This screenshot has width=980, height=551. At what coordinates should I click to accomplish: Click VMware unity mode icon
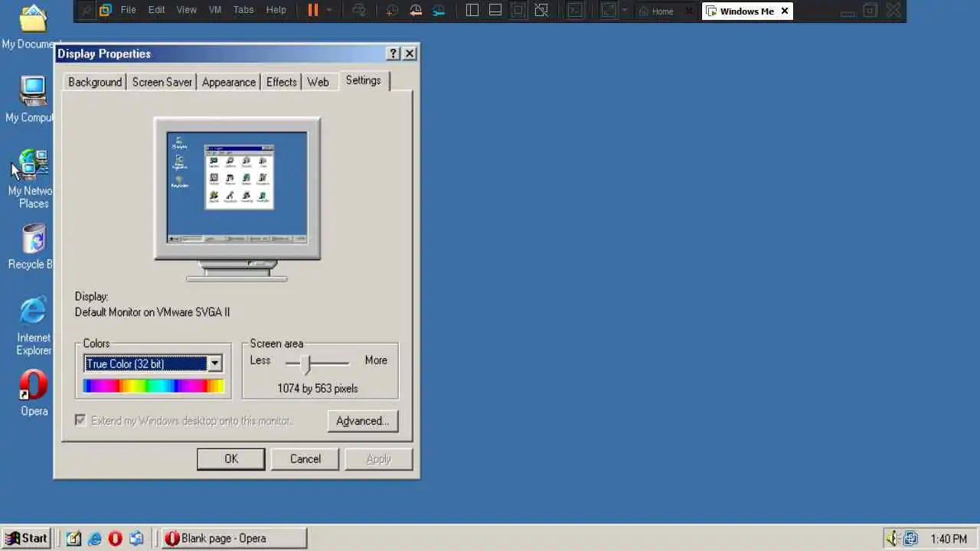541,11
